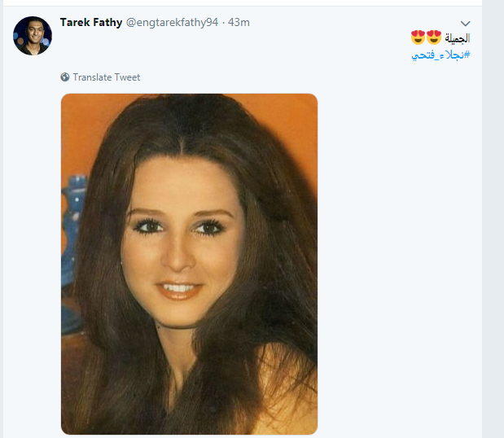The image size is (504, 438).
Task: Expand the tweet options chevron
Action: click(x=465, y=24)
